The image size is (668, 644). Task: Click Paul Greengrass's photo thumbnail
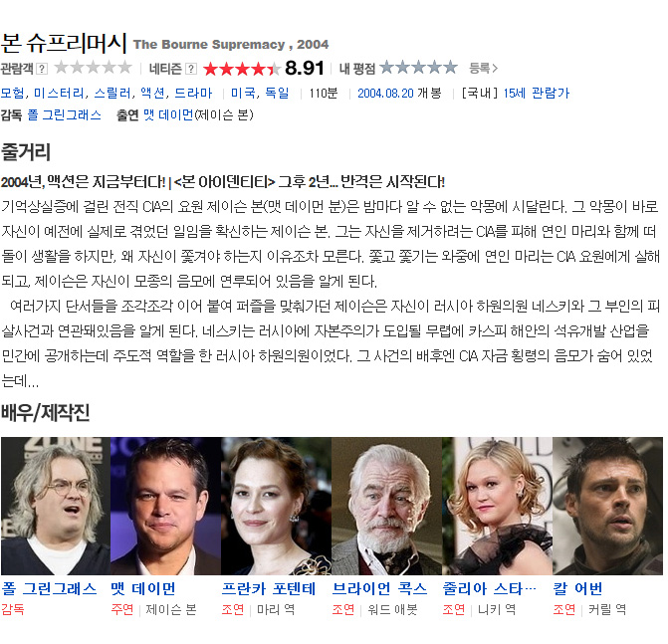click(x=56, y=506)
